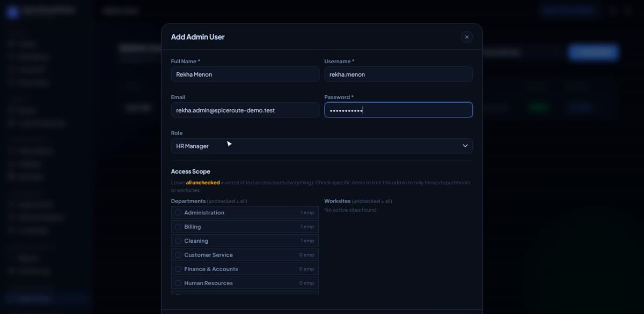Image resolution: width=644 pixels, height=314 pixels.
Task: Click the 'Add Admin User' dialog title
Action: point(197,37)
